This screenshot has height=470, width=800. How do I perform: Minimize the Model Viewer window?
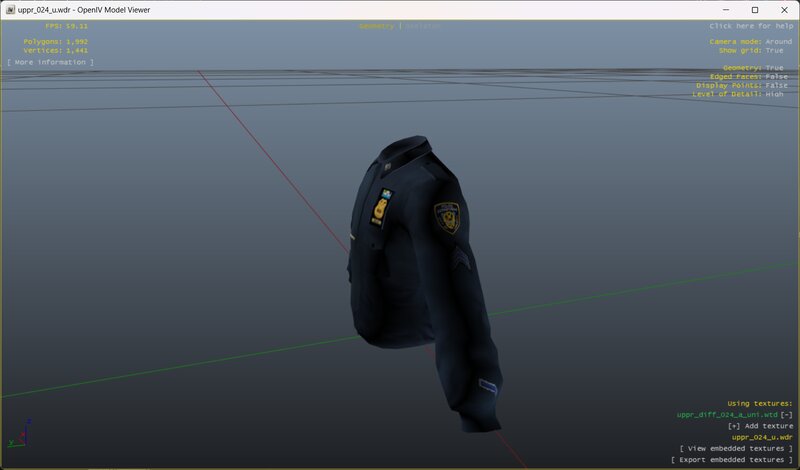pos(726,10)
